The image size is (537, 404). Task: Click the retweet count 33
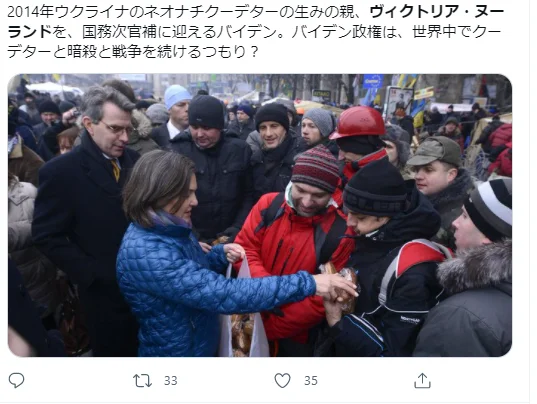click(171, 381)
